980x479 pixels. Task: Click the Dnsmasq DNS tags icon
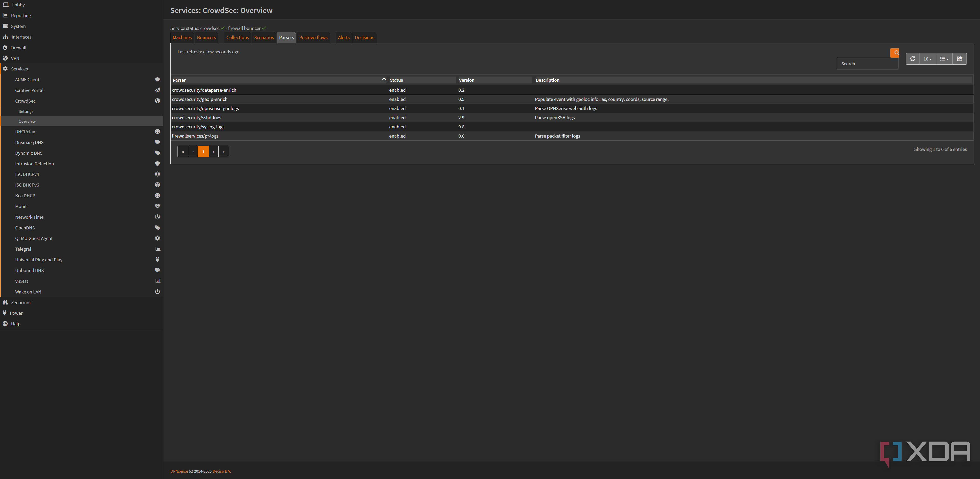coord(158,142)
